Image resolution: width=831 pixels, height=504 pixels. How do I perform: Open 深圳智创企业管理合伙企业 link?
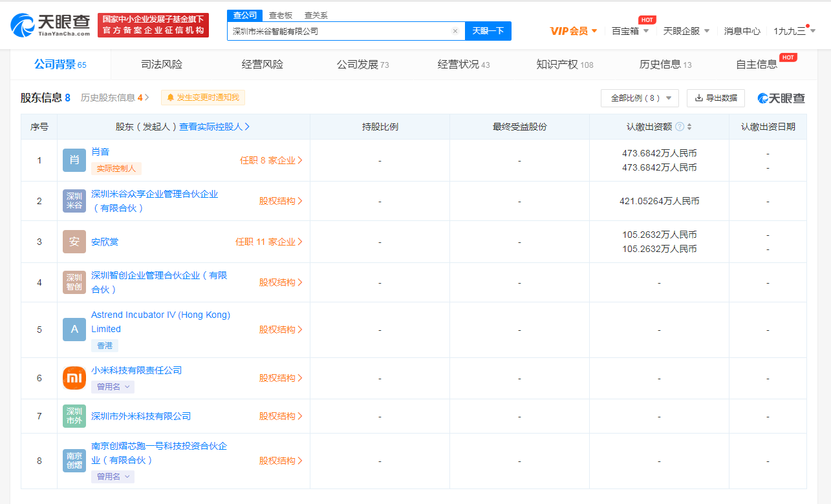coord(159,282)
